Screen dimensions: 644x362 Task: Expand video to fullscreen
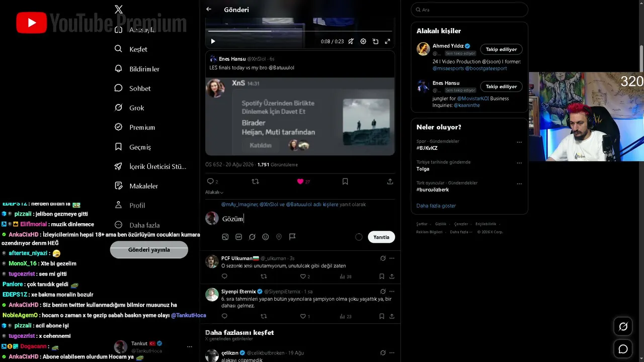pyautogui.click(x=387, y=41)
